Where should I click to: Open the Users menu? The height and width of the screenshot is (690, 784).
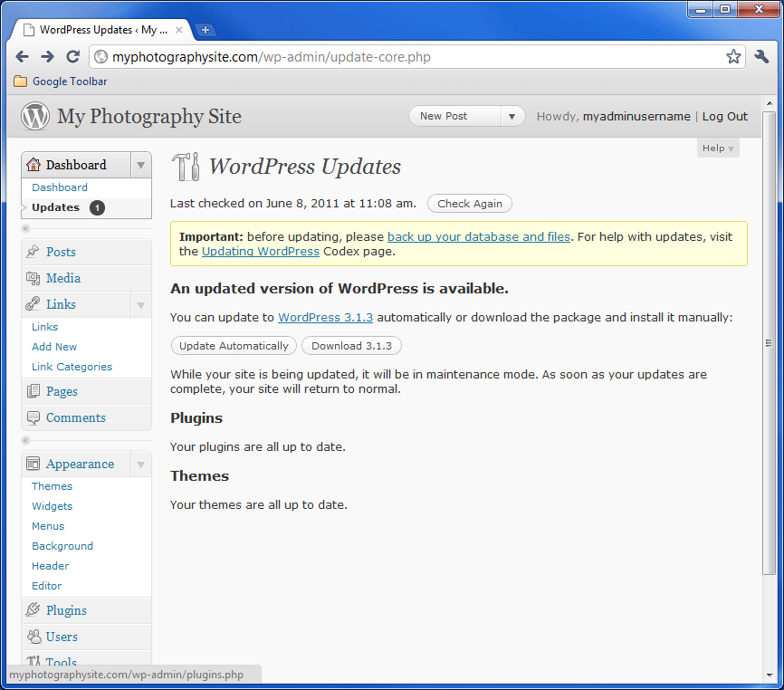pyautogui.click(x=62, y=637)
